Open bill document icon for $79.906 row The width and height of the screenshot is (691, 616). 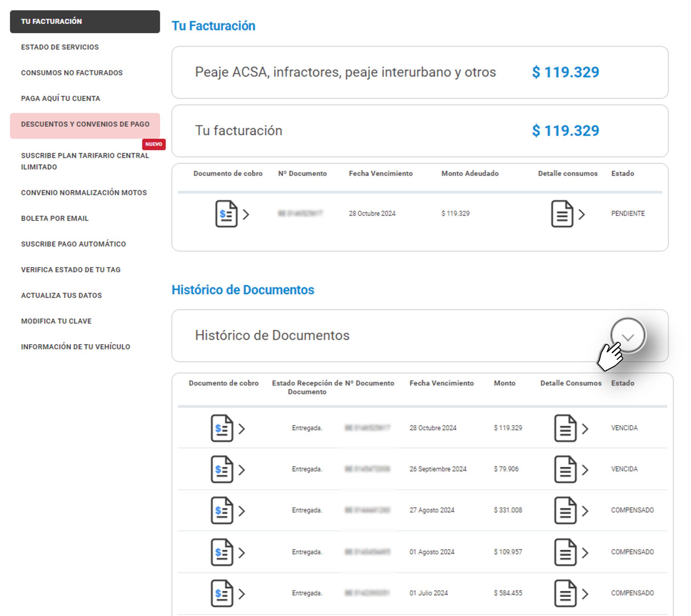222,469
